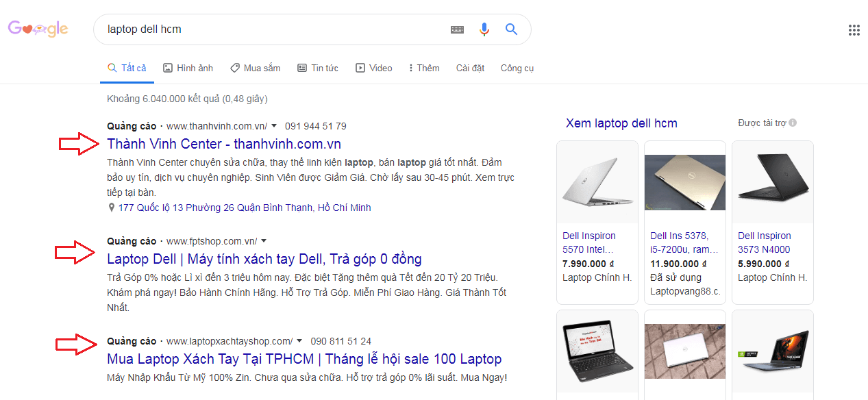Click the location pin icon by address
The image size is (868, 400).
coord(111,208)
